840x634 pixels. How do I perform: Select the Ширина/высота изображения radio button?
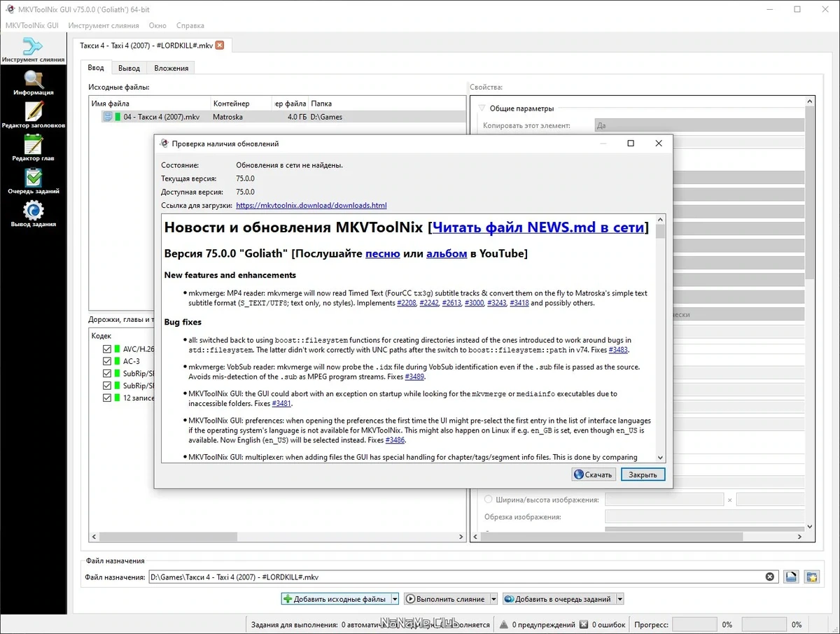[x=489, y=500]
